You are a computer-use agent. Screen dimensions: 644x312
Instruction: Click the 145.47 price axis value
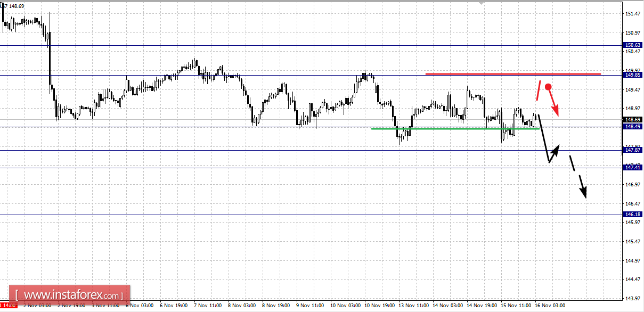click(x=633, y=241)
